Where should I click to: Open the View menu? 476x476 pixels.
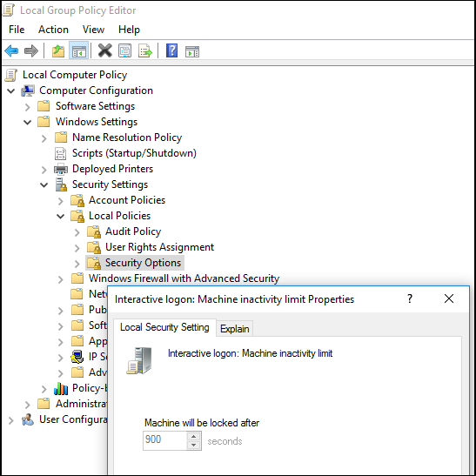pos(93,30)
